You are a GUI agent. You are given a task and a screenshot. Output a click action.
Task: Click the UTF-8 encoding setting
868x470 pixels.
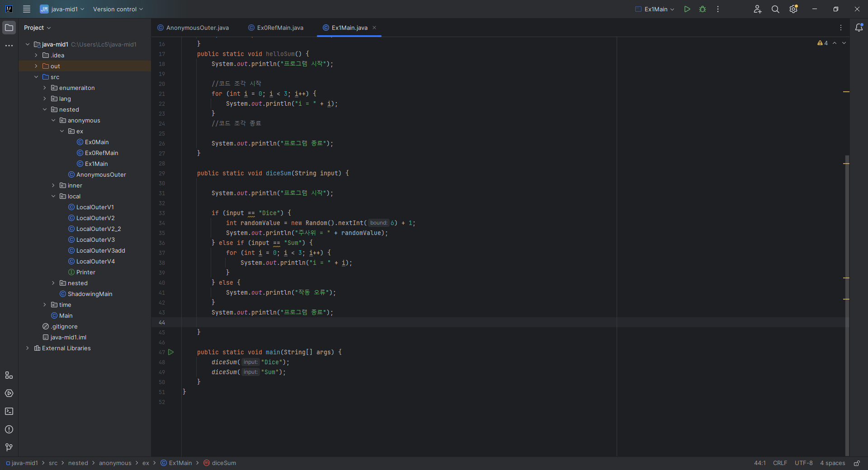(x=803, y=463)
